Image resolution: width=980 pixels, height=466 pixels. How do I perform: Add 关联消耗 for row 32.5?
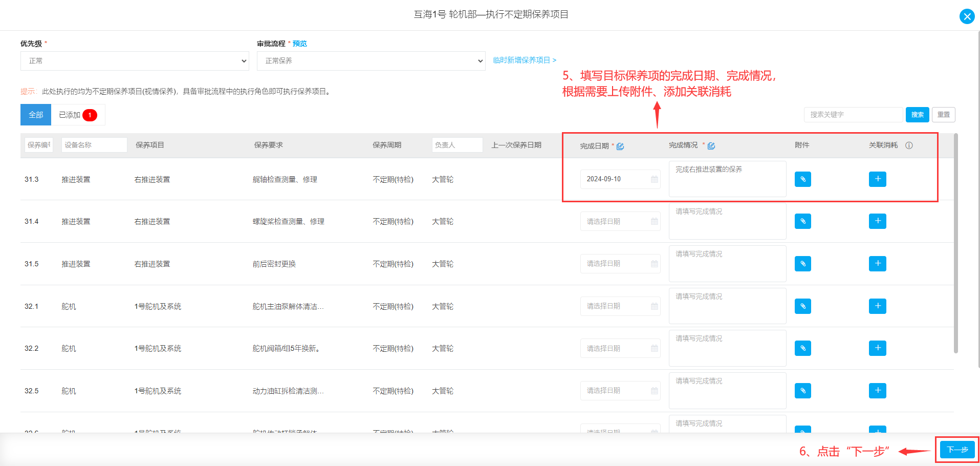tap(878, 391)
